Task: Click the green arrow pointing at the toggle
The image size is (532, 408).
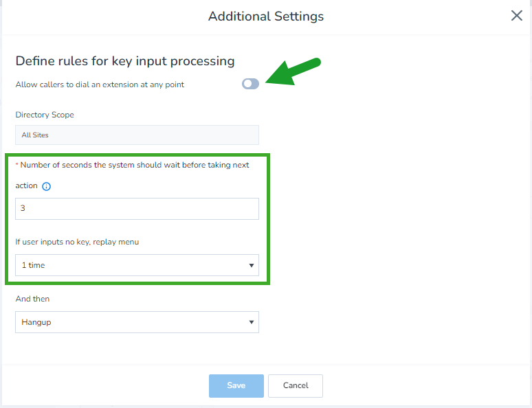Action: pyautogui.click(x=293, y=71)
